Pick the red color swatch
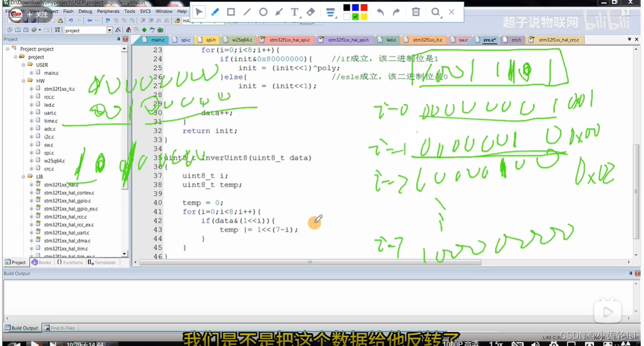This screenshot has height=346, width=644. coord(364,7)
